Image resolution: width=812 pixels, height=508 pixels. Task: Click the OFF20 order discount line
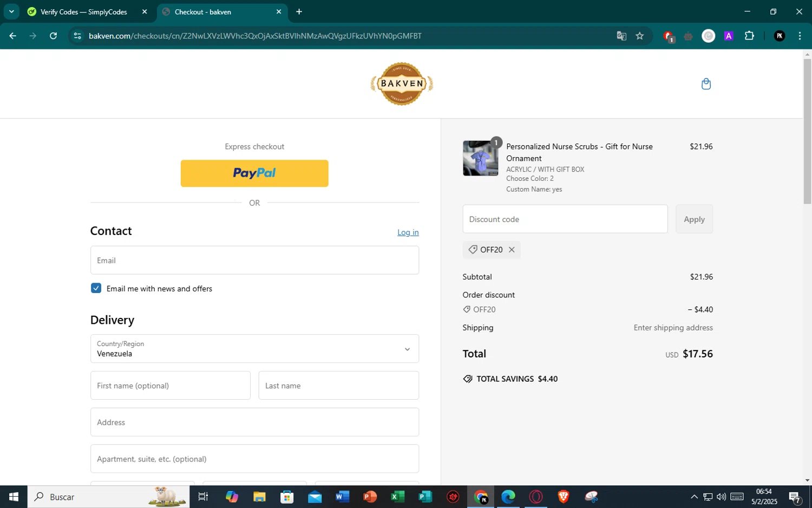pos(588,309)
